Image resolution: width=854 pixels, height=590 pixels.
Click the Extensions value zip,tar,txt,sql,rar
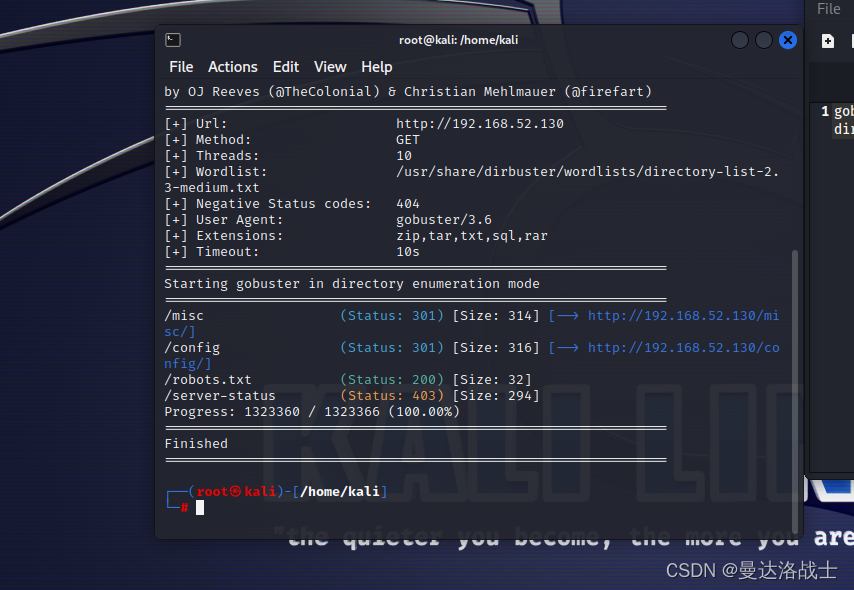[x=472, y=236]
